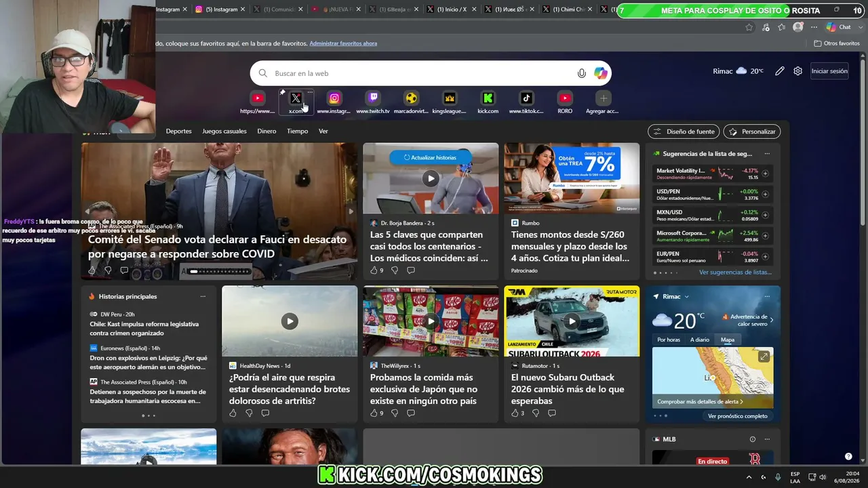868x488 pixels.
Task: Open Copilot from the search bar icon
Action: point(600,73)
